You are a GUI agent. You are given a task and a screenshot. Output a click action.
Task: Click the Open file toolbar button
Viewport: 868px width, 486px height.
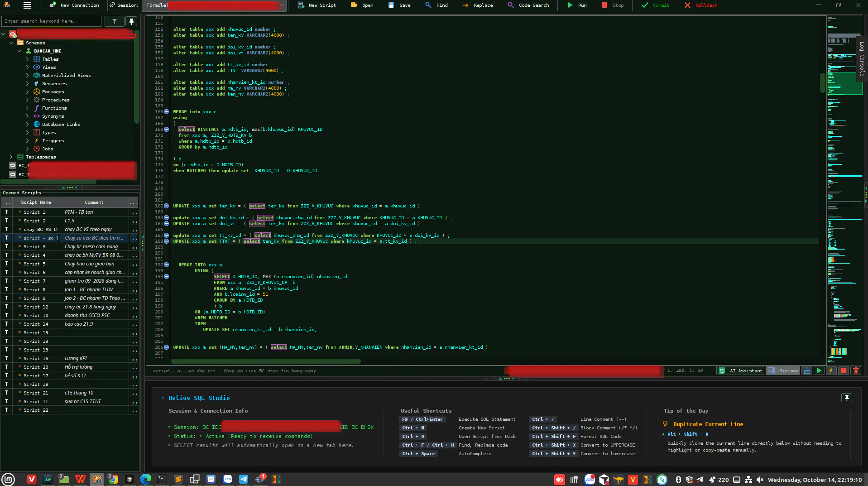[362, 5]
